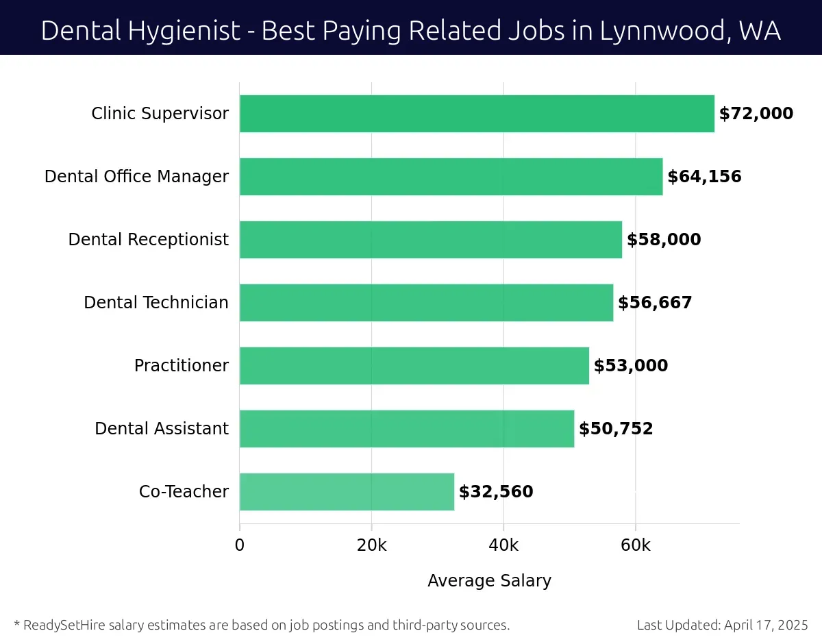Viewport: 822px width, 644px height.
Task: Click the $56,667 value
Action: pos(656,303)
